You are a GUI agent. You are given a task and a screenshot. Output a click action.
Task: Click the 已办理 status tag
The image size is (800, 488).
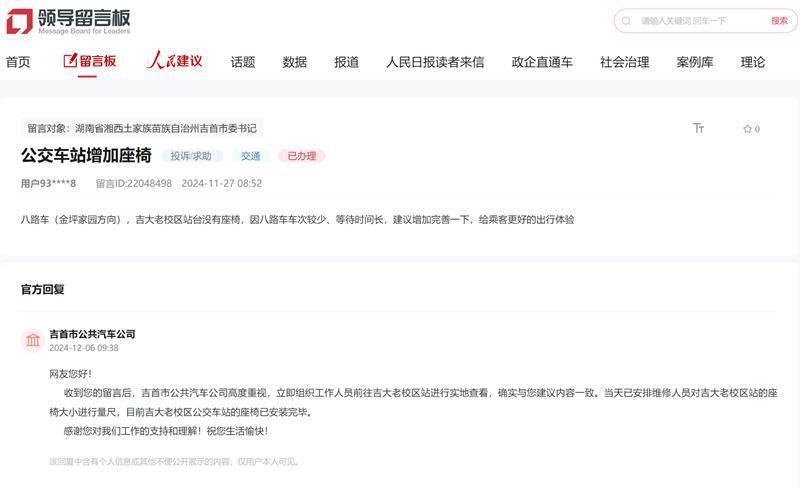pos(302,156)
